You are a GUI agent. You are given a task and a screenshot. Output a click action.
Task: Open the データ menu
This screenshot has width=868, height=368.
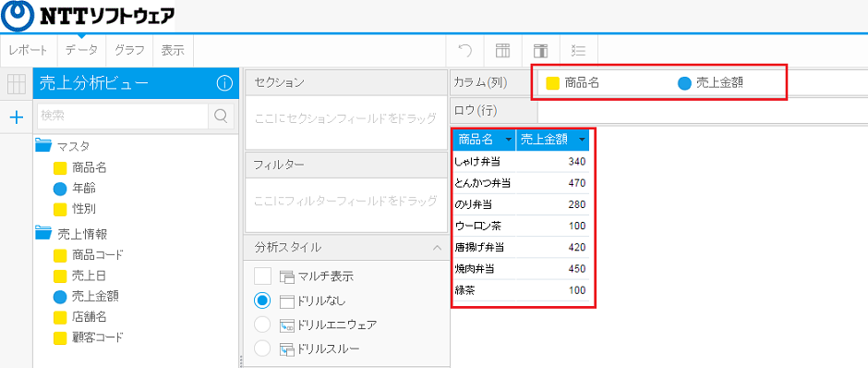pos(81,51)
